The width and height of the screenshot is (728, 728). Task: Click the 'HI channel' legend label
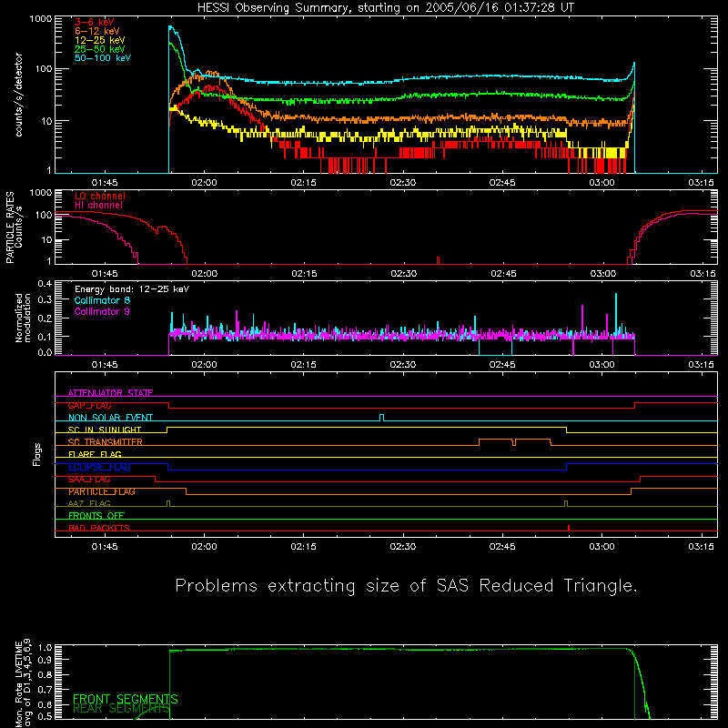click(98, 206)
